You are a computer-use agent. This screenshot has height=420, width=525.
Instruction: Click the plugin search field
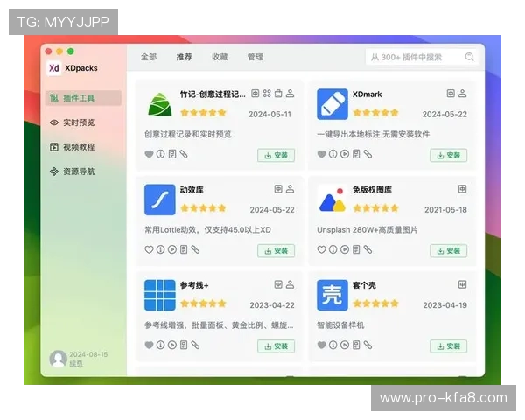pos(422,57)
